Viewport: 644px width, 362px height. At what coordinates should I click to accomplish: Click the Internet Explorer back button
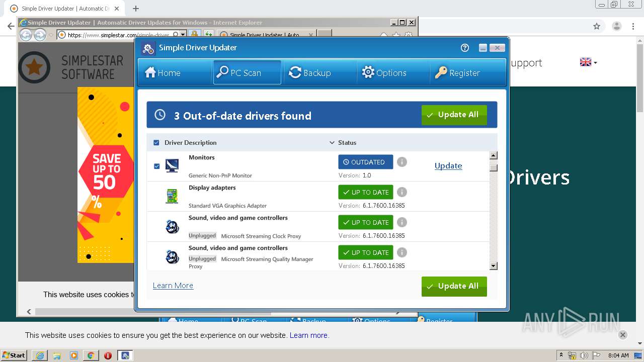pyautogui.click(x=26, y=35)
